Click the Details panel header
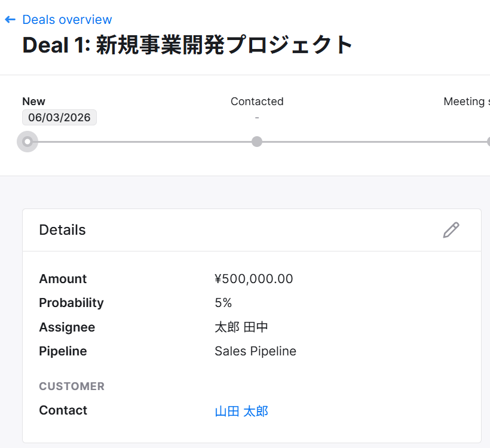The image size is (490, 448). (62, 230)
